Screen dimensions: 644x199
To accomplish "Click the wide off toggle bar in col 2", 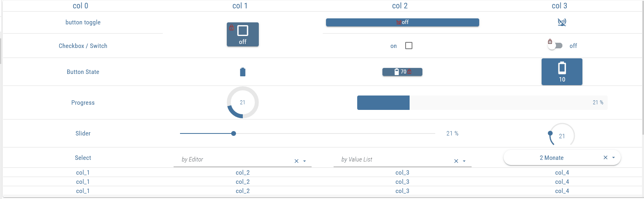I will tap(402, 22).
